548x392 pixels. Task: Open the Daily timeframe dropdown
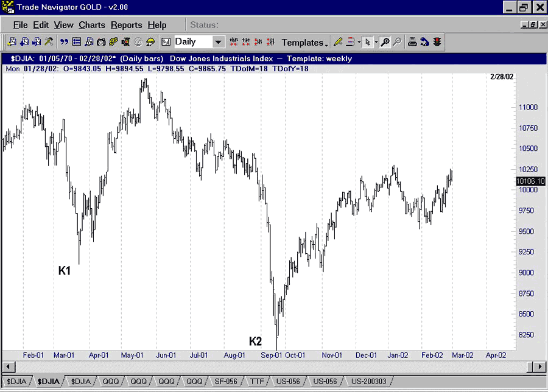click(x=218, y=42)
